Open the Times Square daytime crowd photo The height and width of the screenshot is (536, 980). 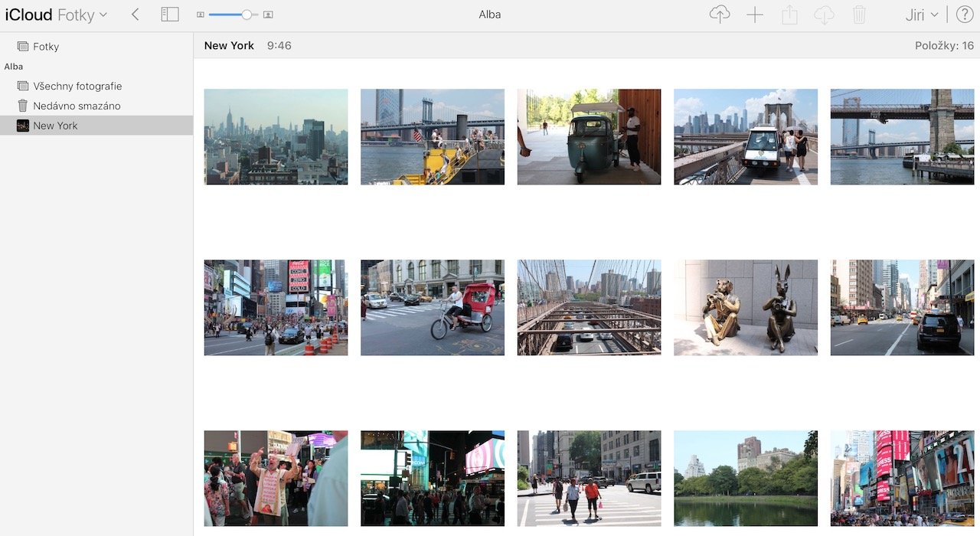pos(276,308)
